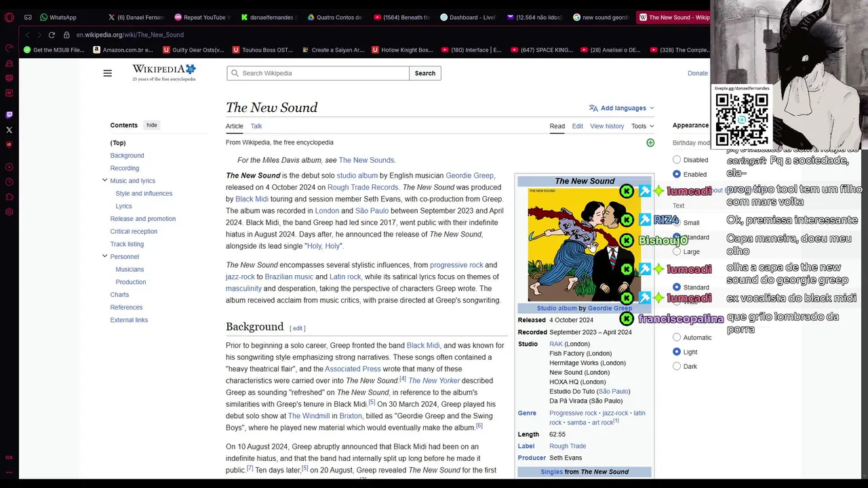The width and height of the screenshot is (868, 488).
Task: Select the Read tab
Action: point(557,126)
